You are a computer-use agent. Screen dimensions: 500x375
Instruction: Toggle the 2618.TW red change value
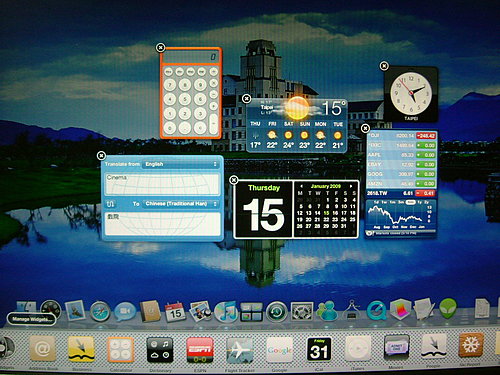point(426,193)
